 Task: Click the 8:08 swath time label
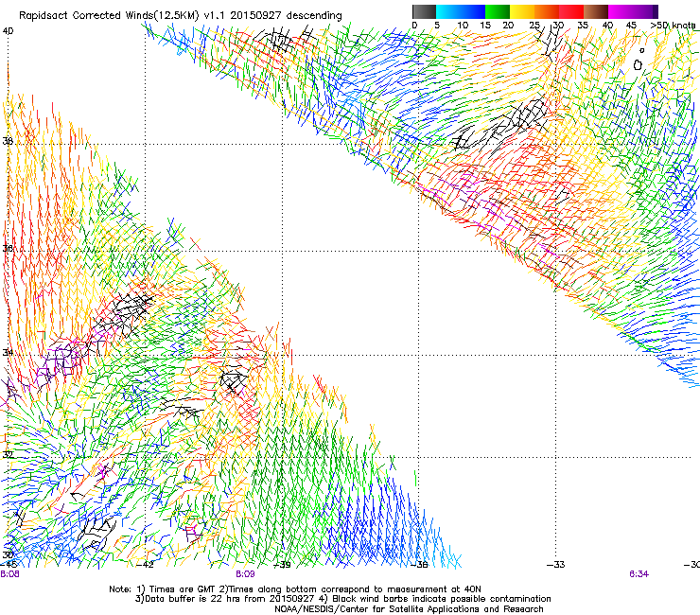coord(9,574)
